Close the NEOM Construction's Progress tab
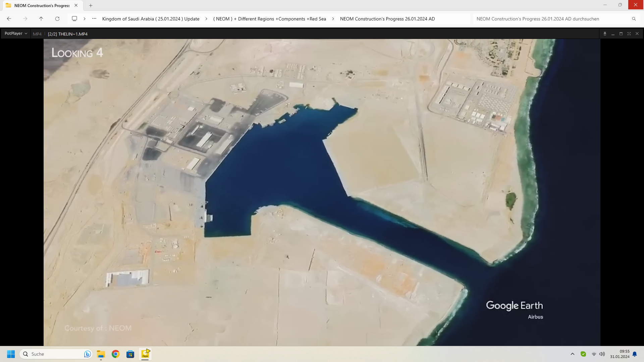The image size is (644, 362). 76,5
